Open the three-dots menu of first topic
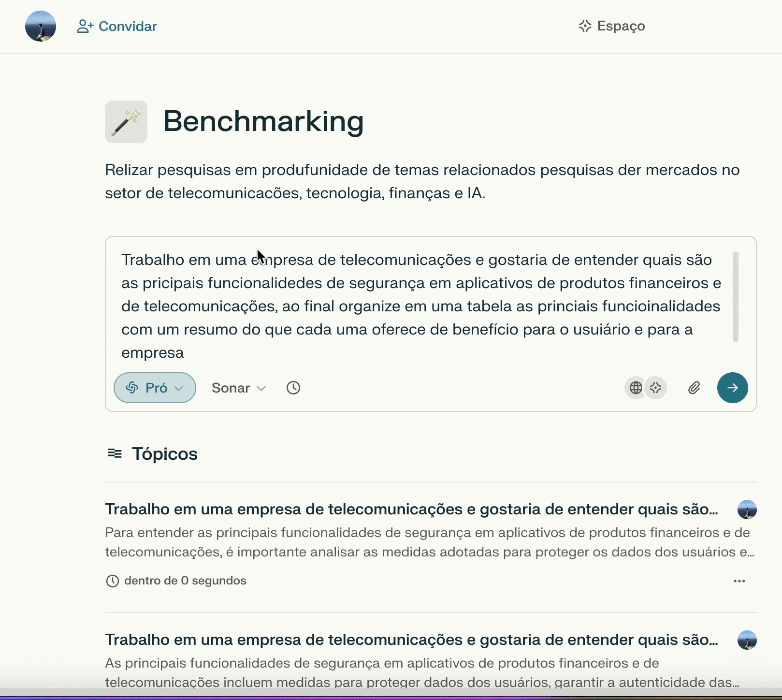Viewport: 782px width, 700px height. pos(739,581)
